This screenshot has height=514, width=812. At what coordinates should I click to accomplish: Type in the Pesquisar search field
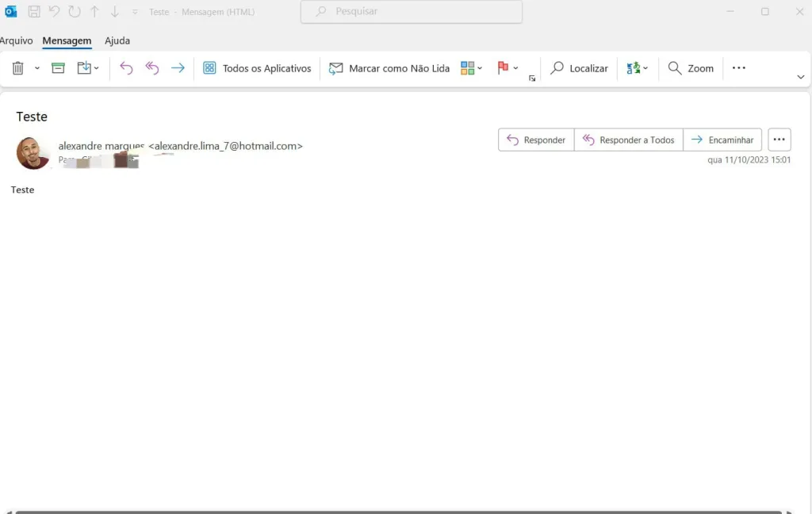click(x=412, y=11)
